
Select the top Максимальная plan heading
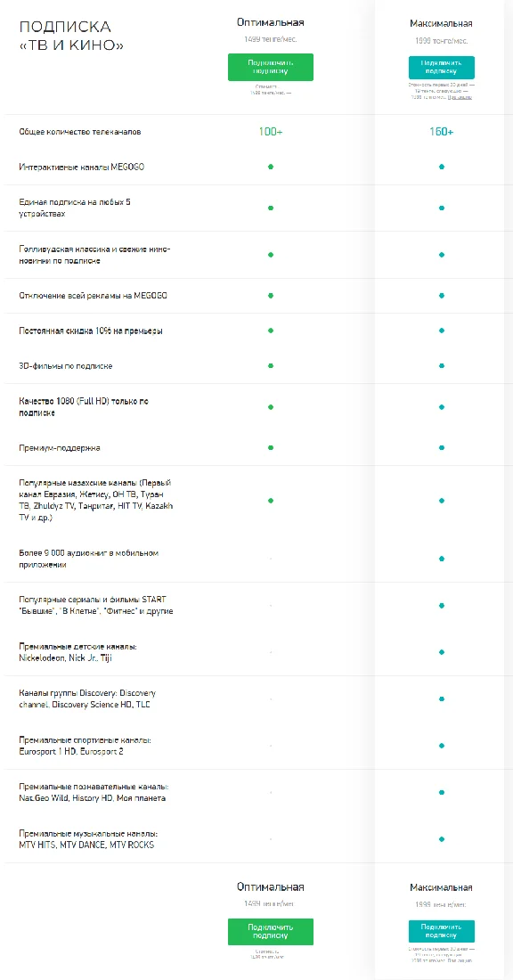point(441,24)
